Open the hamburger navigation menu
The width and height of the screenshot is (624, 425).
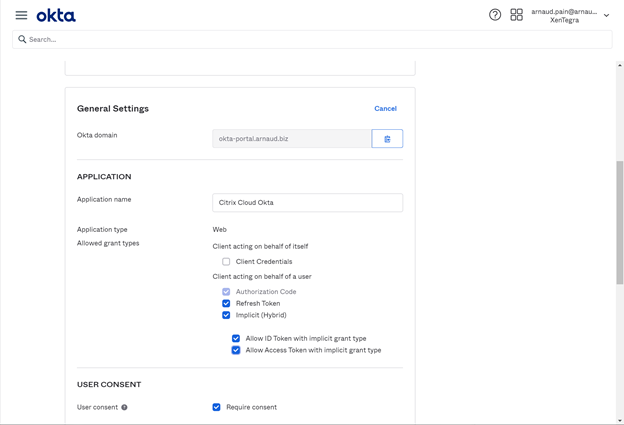click(21, 15)
